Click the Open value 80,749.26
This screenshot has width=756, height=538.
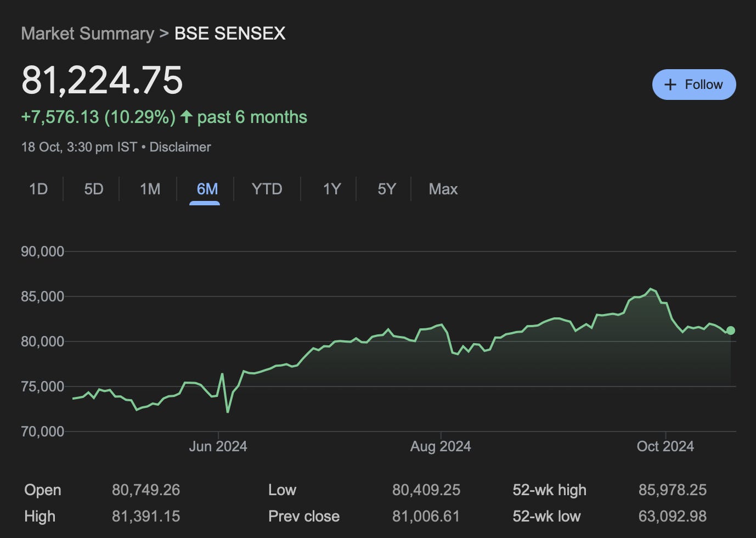(x=146, y=490)
